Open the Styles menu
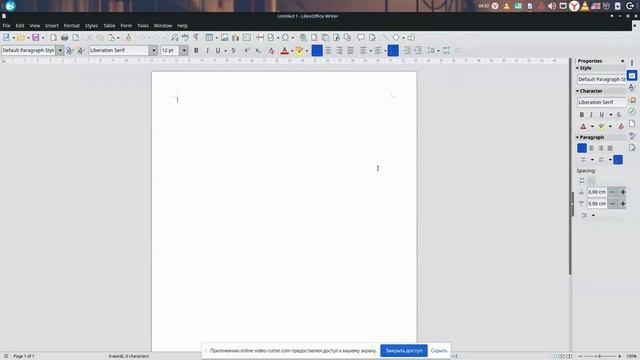The height and width of the screenshot is (360, 640). [91, 26]
